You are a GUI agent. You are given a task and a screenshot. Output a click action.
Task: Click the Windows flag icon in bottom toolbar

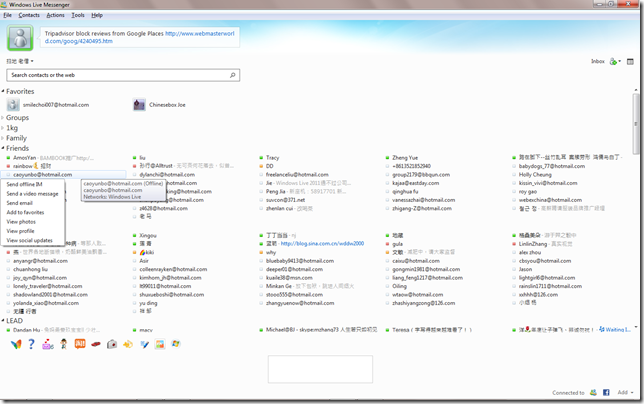pos(176,344)
